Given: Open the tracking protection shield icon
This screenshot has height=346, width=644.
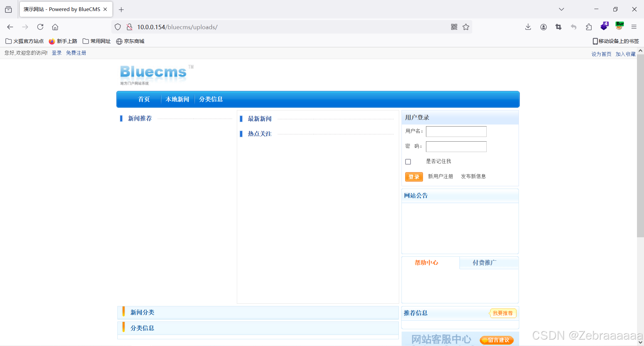Looking at the screenshot, I should [118, 27].
